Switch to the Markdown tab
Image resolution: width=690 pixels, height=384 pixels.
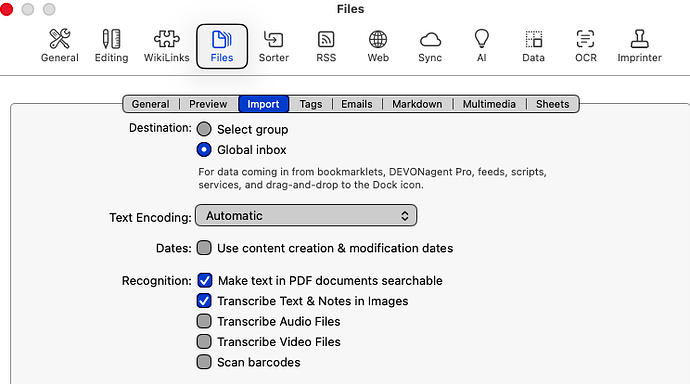(x=417, y=104)
